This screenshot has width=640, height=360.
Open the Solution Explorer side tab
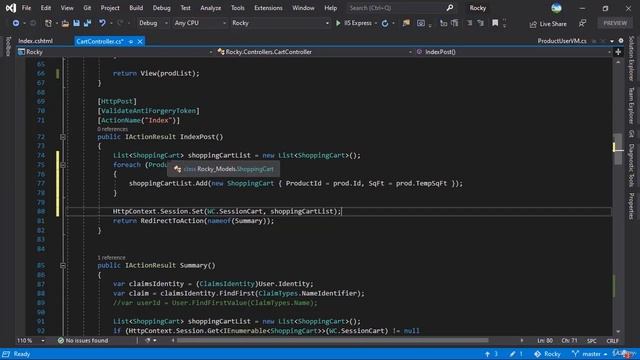(x=631, y=58)
